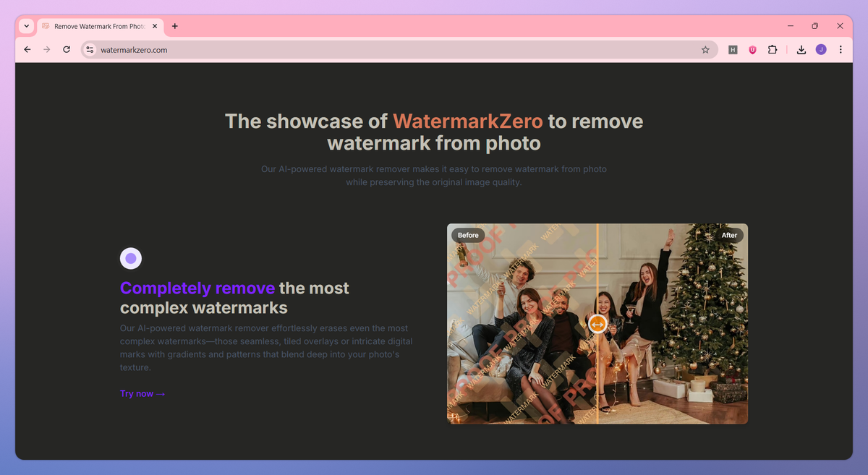Image resolution: width=868 pixels, height=475 pixels.
Task: Open the Extensions puzzle menu
Action: coord(773,50)
